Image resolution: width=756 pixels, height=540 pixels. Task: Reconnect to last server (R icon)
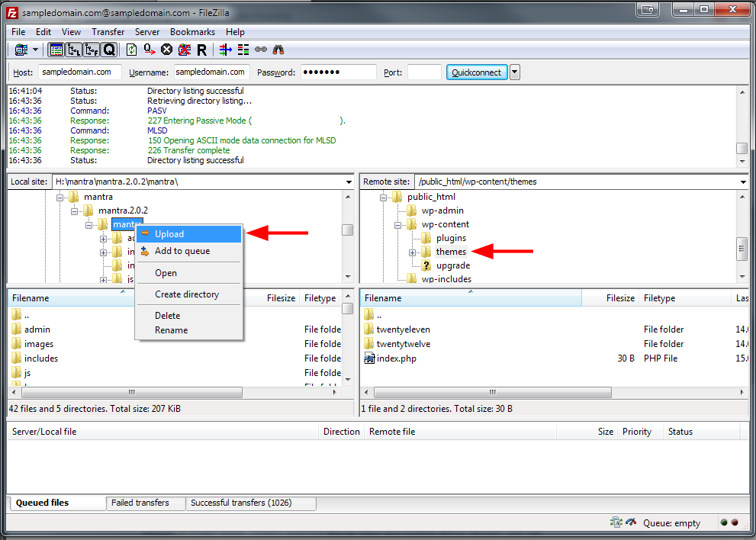pyautogui.click(x=201, y=50)
